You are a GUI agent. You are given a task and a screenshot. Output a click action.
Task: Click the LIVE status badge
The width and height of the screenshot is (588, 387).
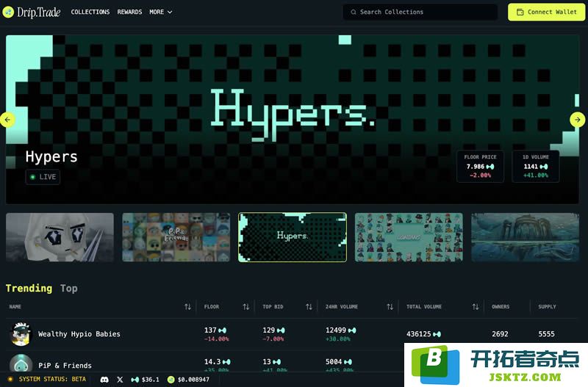(43, 177)
